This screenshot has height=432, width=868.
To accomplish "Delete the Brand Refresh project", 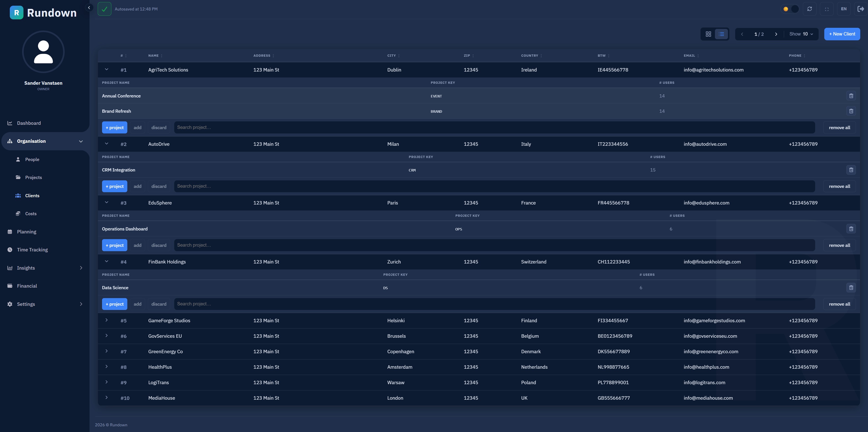I will (851, 111).
